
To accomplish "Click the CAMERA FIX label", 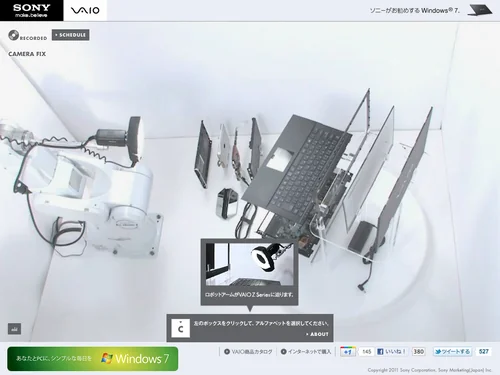I will point(27,54).
